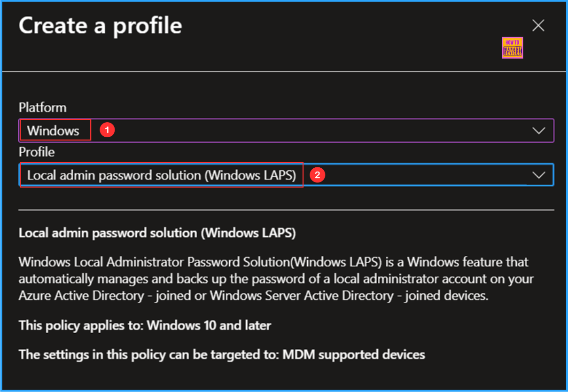Click the Create a profile title
The image size is (568, 392).
100,26
